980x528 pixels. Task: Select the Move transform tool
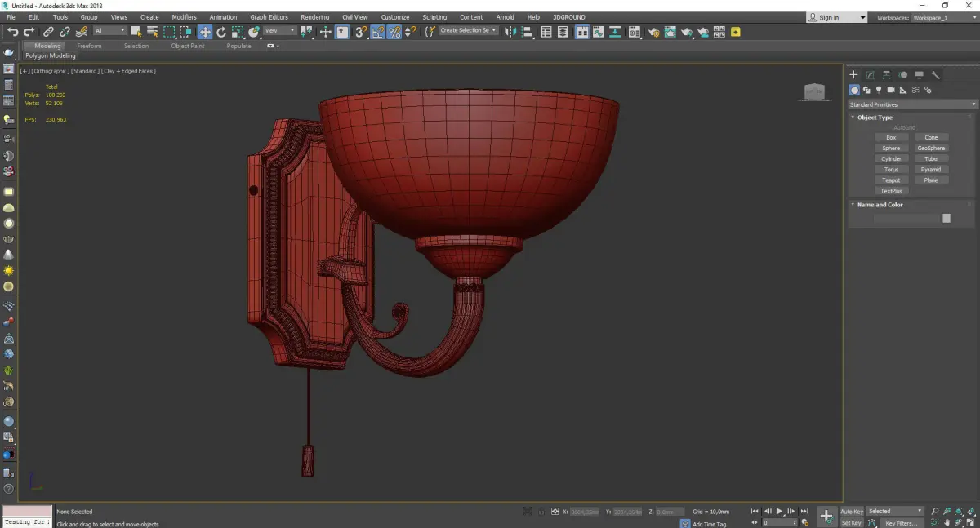coord(205,32)
